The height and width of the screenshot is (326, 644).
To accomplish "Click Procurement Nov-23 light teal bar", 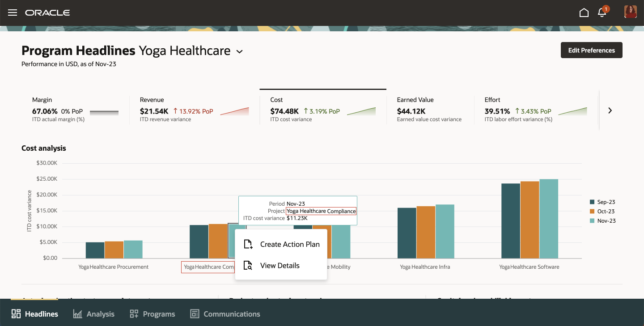I will pyautogui.click(x=133, y=249).
